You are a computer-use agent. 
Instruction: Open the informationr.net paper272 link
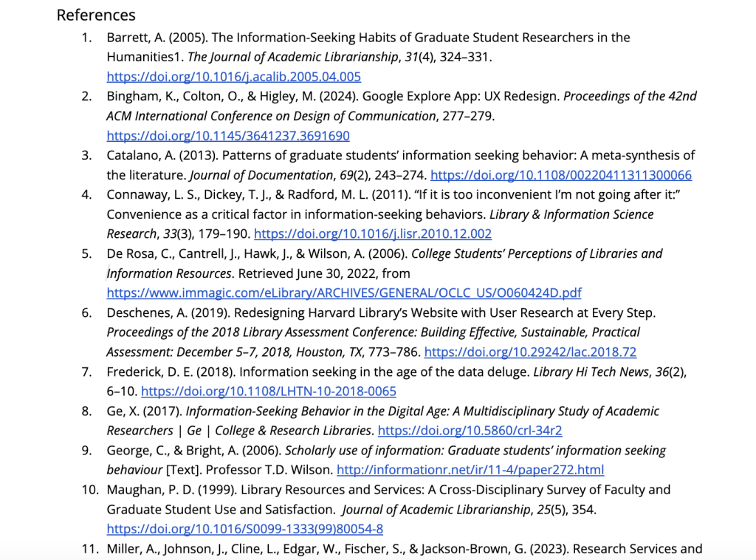point(470,470)
